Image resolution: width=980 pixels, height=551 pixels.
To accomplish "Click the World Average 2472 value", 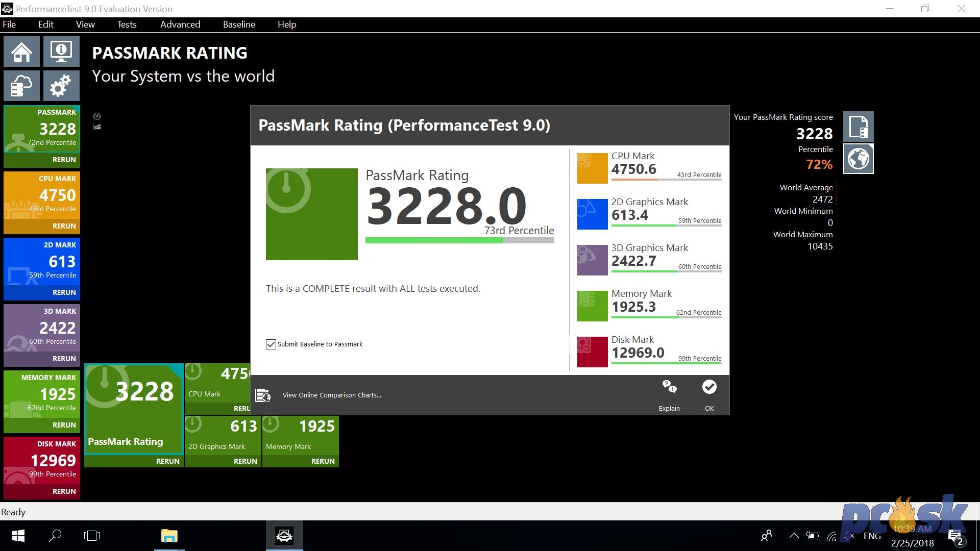I will click(822, 199).
